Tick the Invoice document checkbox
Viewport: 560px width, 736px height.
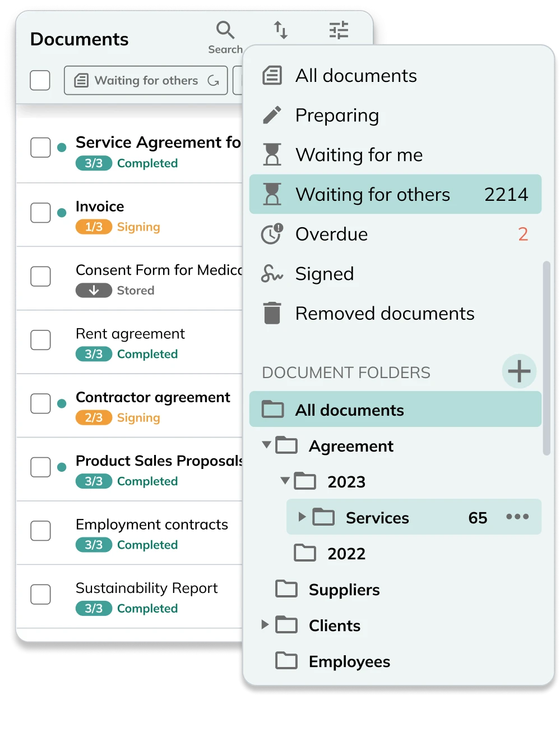pos(40,213)
